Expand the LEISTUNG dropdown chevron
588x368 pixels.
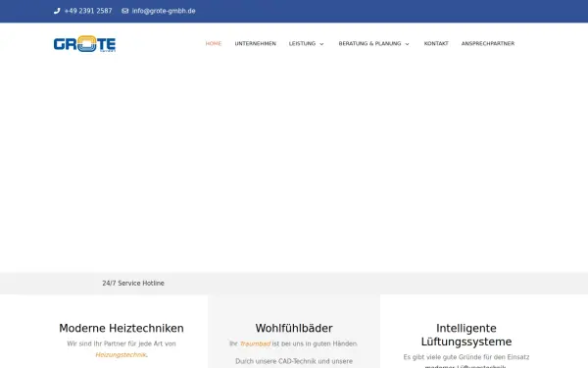pos(321,44)
